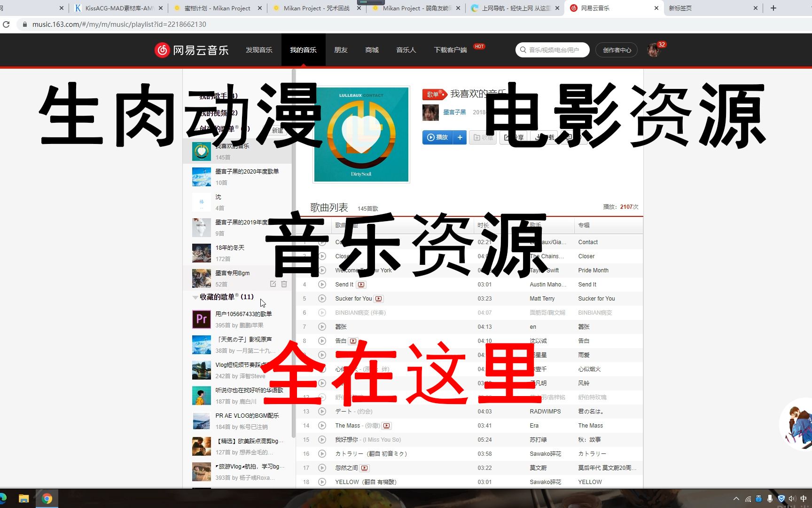
Task: Open MV icon next to Sucker for You
Action: coord(379,299)
